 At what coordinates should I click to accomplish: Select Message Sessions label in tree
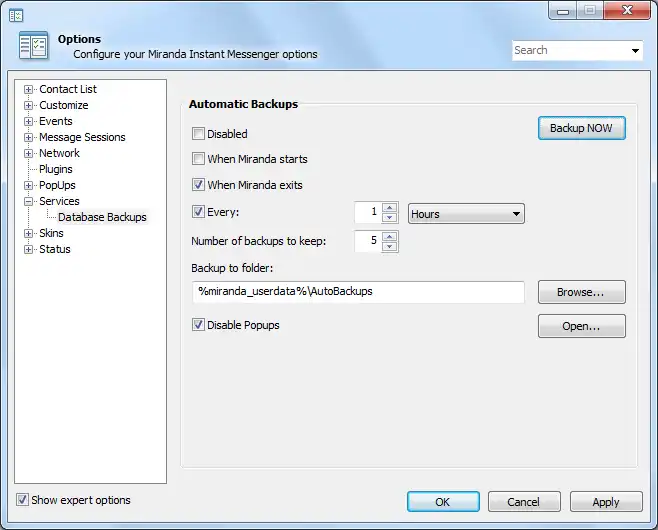pyautogui.click(x=82, y=137)
